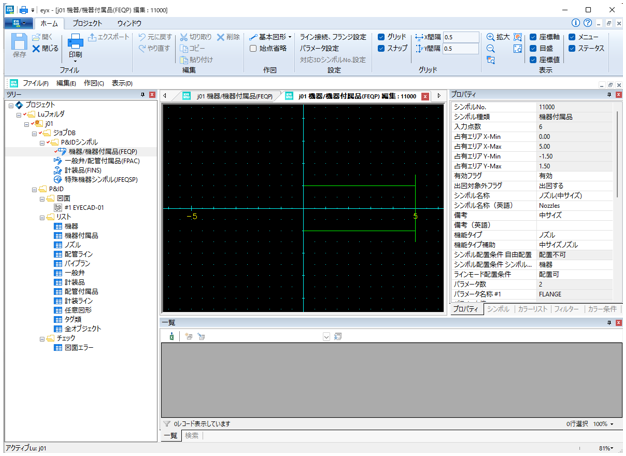This screenshot has height=456, width=626.
Task: Click the fit-to-window icon beside 拡大
Action: (517, 37)
